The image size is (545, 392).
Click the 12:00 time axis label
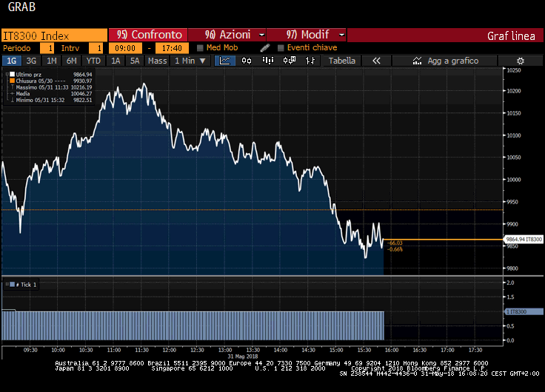pyautogui.click(x=170, y=350)
